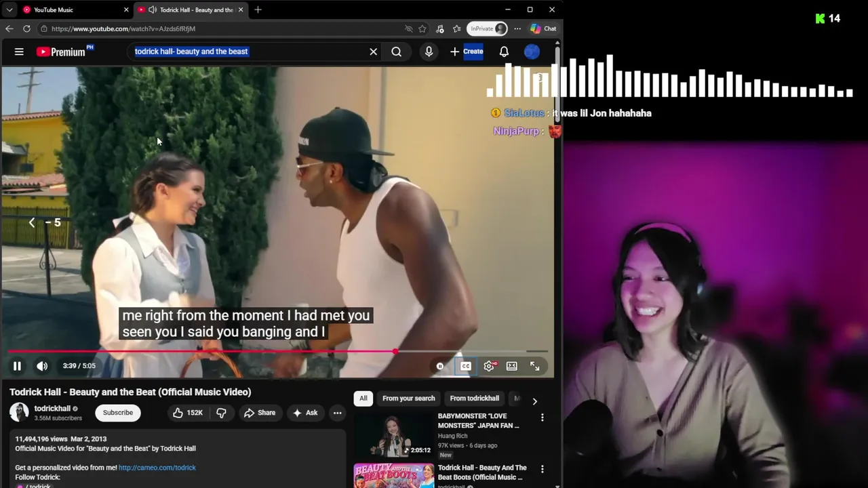Go back in browser history
This screenshot has height=488, width=868.
click(x=9, y=28)
